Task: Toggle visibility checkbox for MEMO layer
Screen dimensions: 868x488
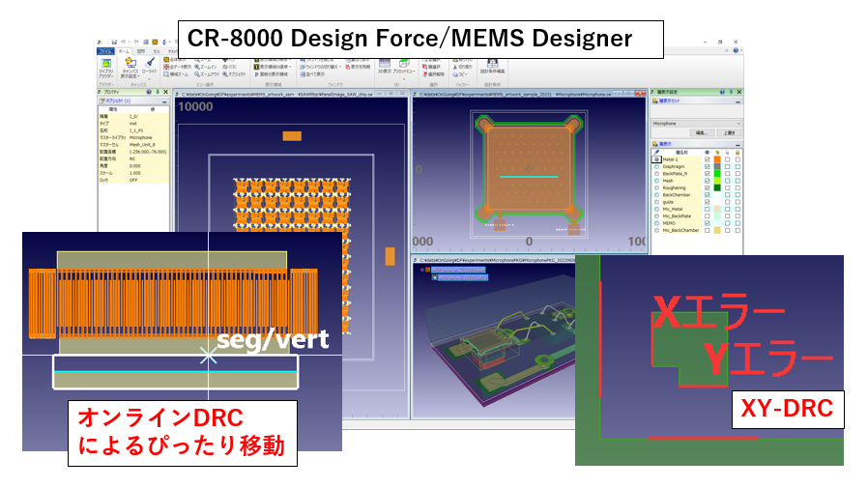Action: click(x=707, y=223)
